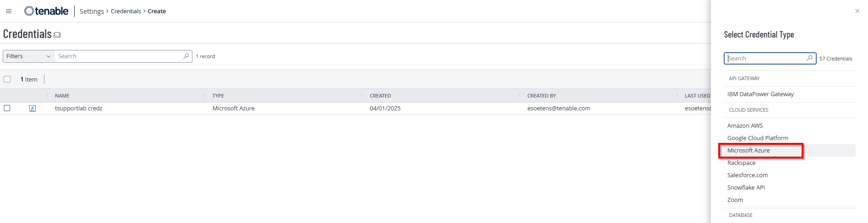Sort by the CREATED BY column header
Image resolution: width=868 pixels, height=223 pixels.
coord(541,96)
